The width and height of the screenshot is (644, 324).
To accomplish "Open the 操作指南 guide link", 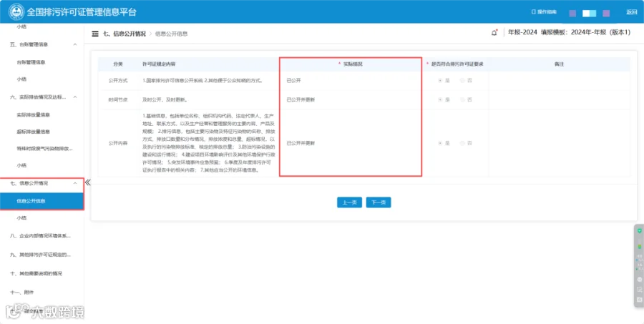I will point(545,12).
